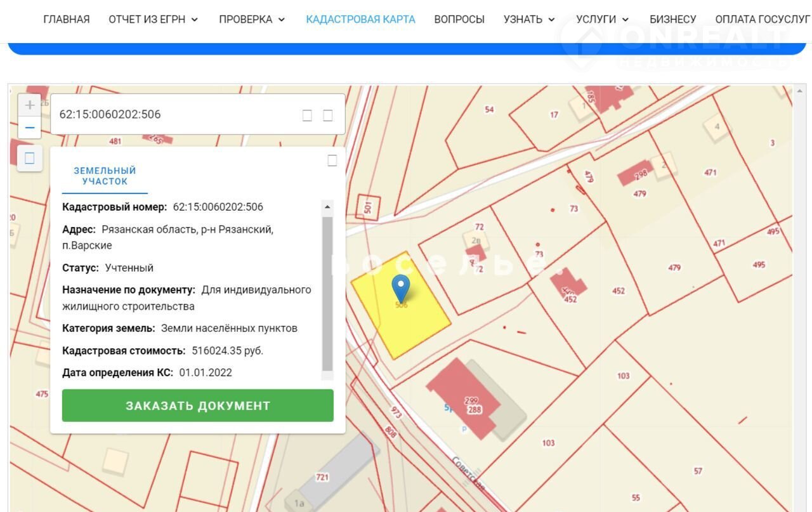Open the ВОПРОСЫ menu item
The width and height of the screenshot is (812, 512).
(x=459, y=20)
